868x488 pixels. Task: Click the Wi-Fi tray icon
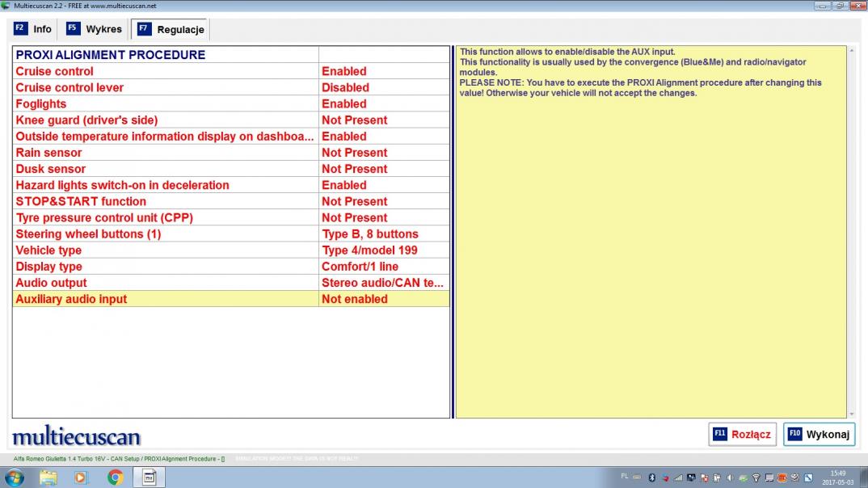756,477
